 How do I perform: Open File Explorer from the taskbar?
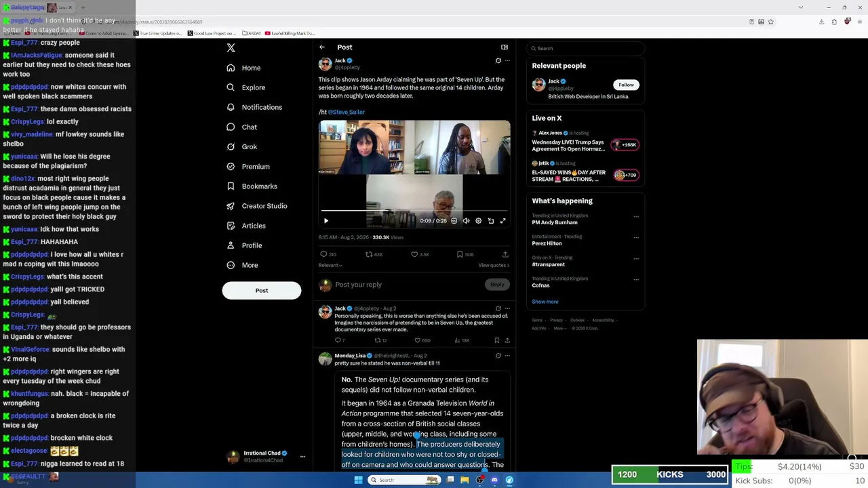(x=465, y=480)
